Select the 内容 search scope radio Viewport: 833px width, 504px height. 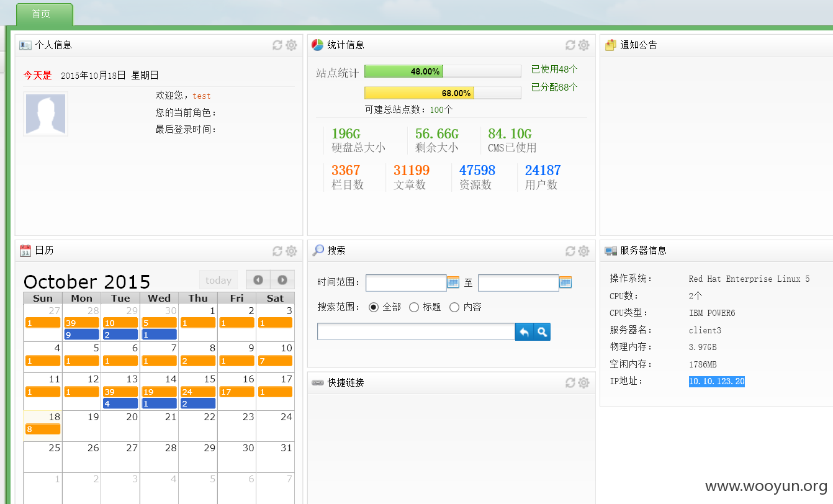tap(454, 307)
